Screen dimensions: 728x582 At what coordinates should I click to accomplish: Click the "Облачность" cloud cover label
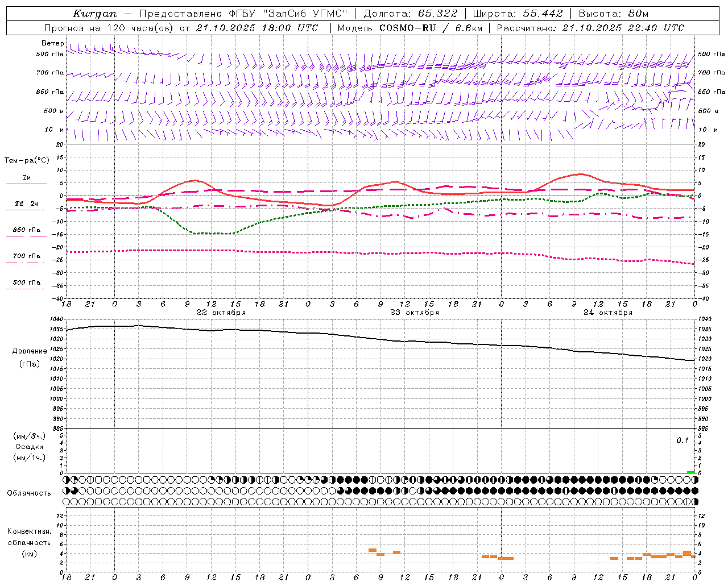tap(29, 493)
